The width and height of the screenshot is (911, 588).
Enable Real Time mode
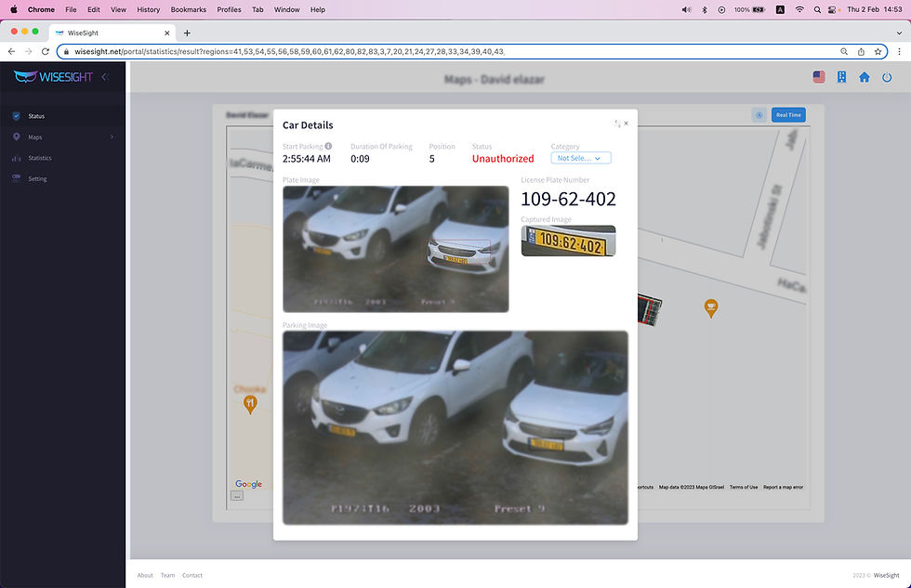[788, 114]
